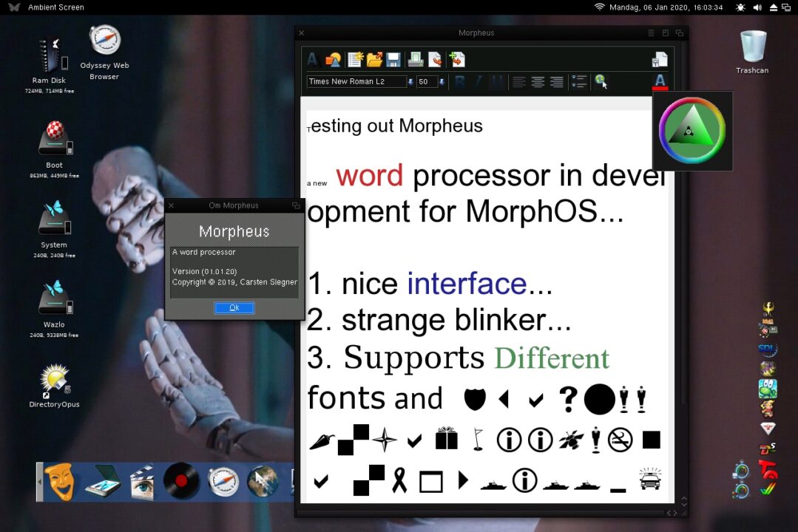This screenshot has height=532, width=798.
Task: Pick a color in the color wheel picker
Action: [x=690, y=131]
